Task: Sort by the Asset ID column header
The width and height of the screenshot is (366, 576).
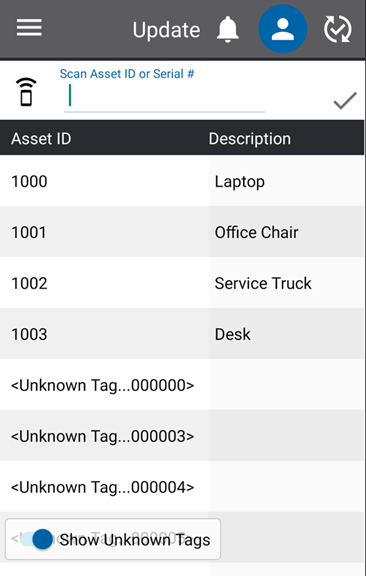Action: tap(41, 139)
